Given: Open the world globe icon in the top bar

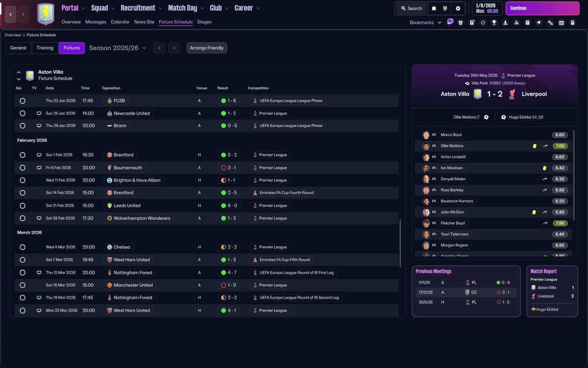Looking at the screenshot, I should click(445, 8).
